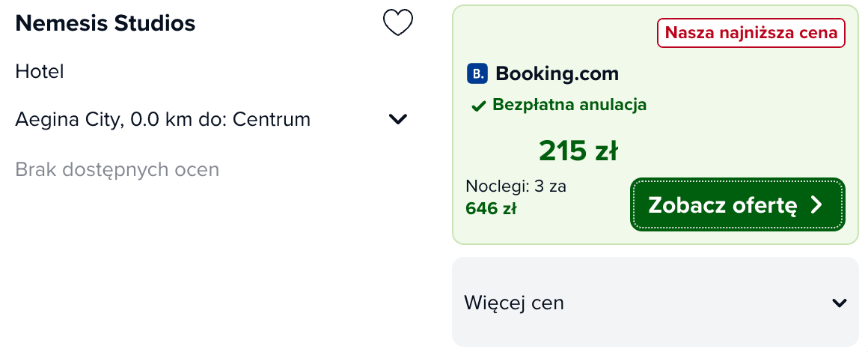Click the Noclegi: 3 za label

(x=516, y=186)
